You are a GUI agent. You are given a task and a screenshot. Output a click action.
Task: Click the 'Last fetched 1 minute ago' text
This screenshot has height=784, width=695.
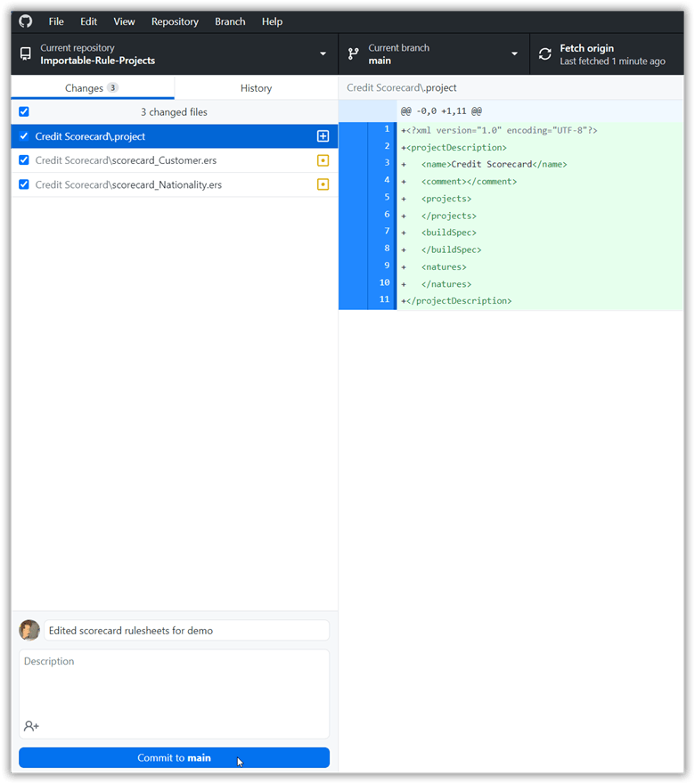pyautogui.click(x=612, y=61)
